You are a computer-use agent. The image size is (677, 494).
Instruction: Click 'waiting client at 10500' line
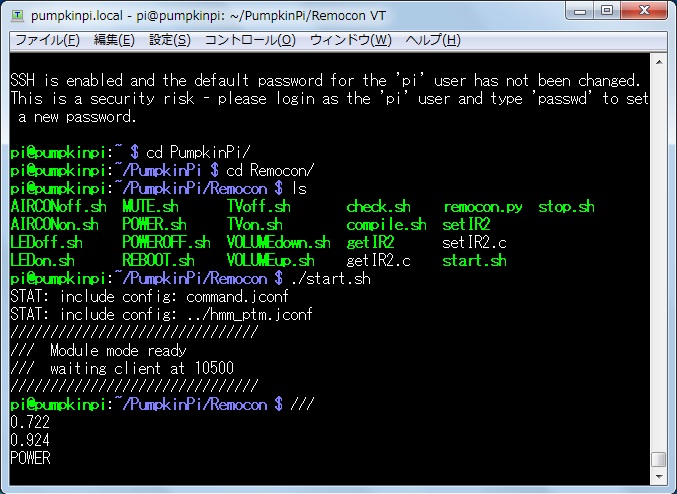pyautogui.click(x=142, y=368)
